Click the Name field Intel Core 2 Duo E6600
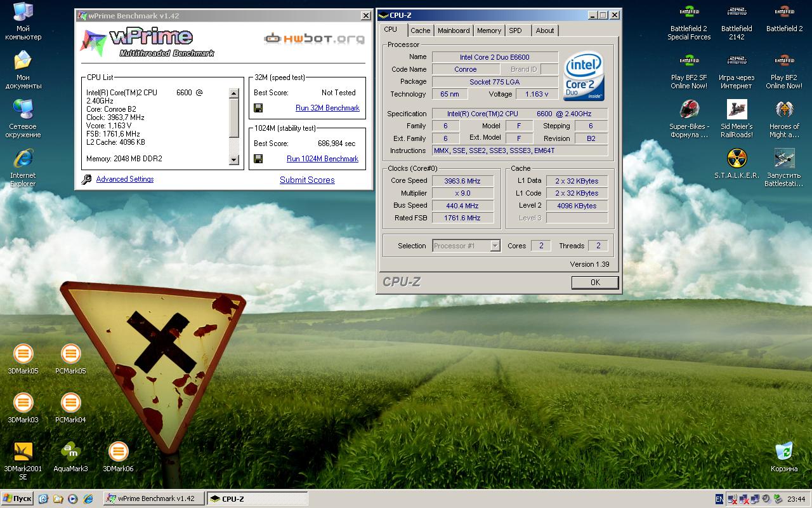The width and height of the screenshot is (812, 508). tap(495, 57)
